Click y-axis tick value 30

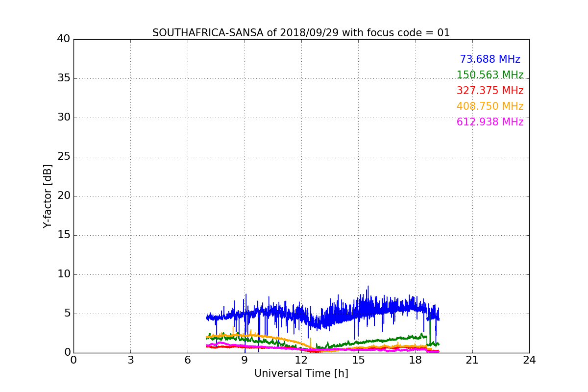(64, 118)
